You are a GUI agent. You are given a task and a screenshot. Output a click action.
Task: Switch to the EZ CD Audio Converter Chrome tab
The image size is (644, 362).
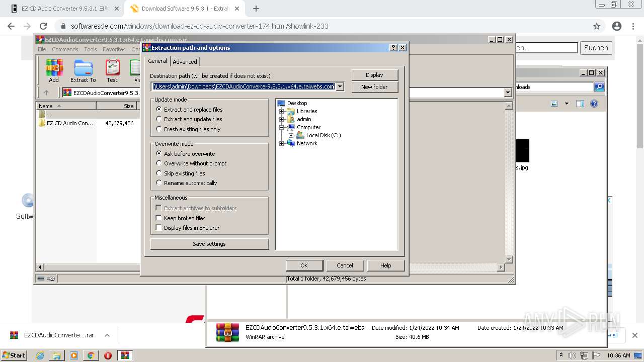66,9
